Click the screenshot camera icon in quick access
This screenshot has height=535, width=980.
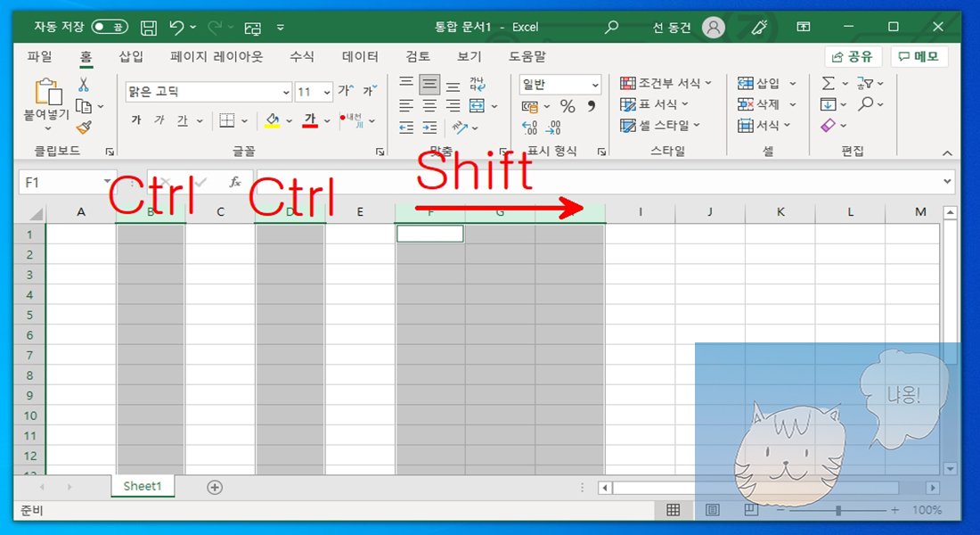tap(252, 28)
